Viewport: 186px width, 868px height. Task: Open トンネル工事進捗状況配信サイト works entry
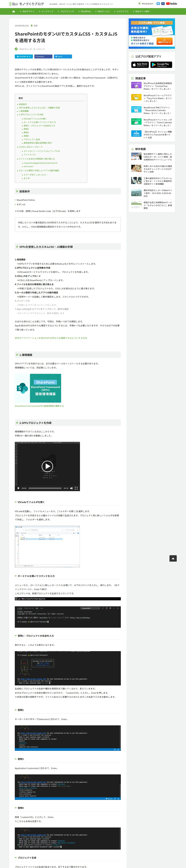point(158,181)
